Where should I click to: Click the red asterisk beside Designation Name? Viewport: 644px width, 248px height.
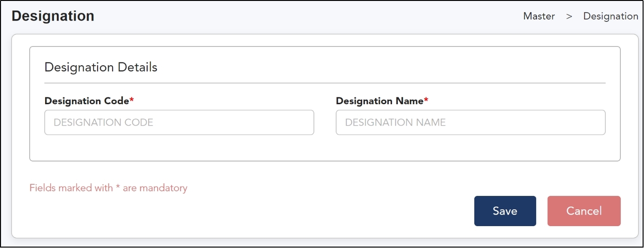tap(426, 100)
